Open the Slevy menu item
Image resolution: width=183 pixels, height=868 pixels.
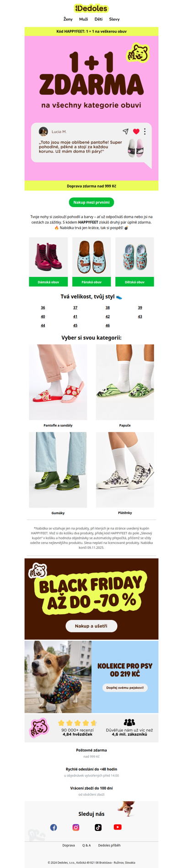pyautogui.click(x=114, y=19)
